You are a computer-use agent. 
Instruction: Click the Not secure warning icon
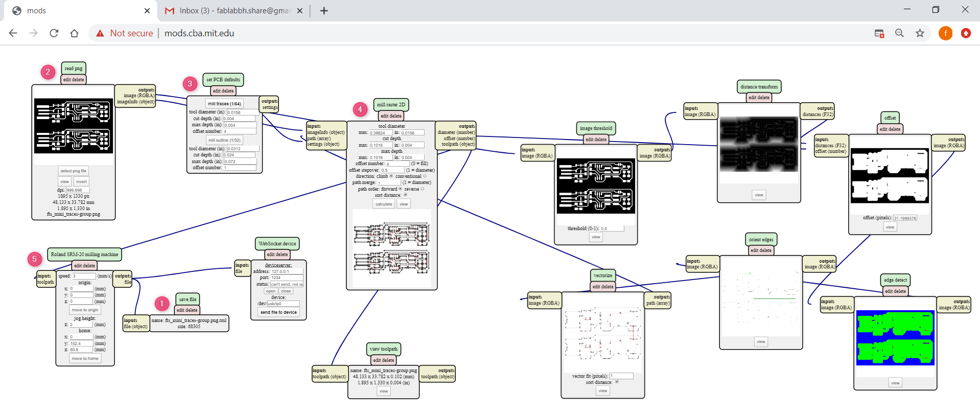pos(100,33)
